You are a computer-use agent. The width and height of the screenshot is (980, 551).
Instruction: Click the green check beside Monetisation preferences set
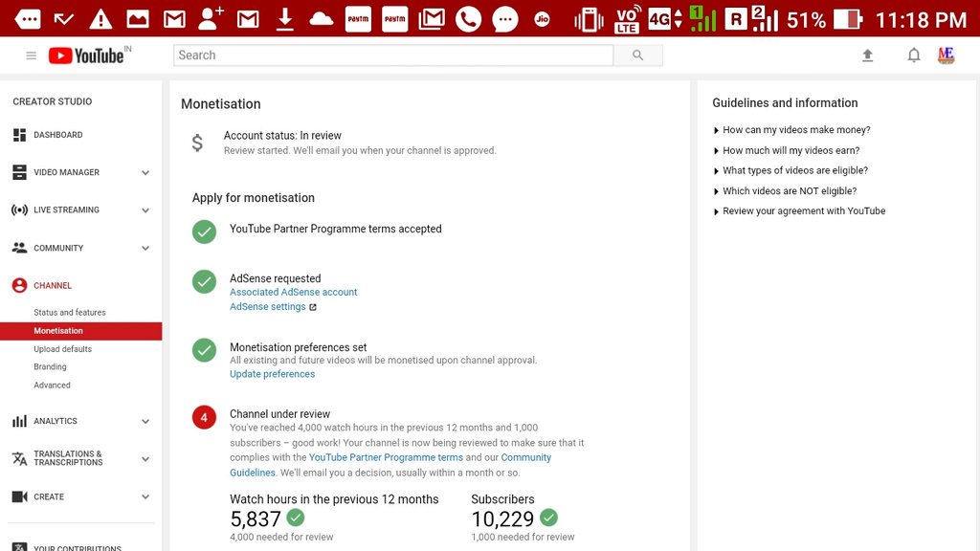[205, 350]
